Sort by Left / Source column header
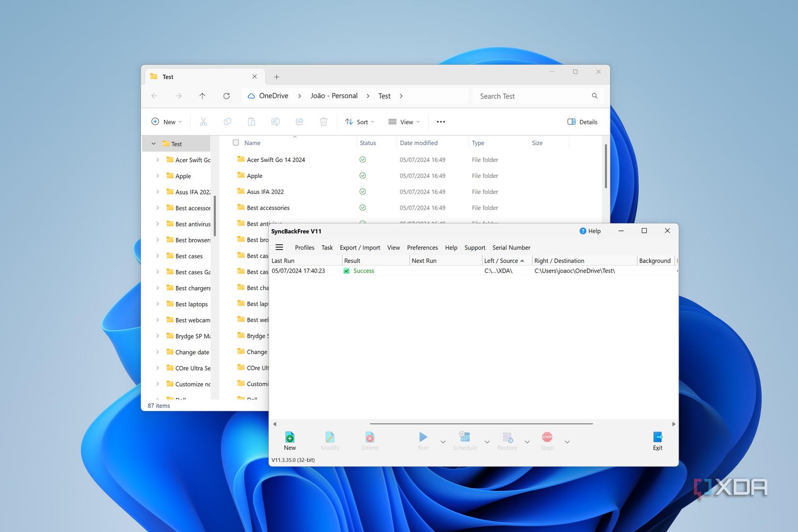The image size is (798, 532). coord(507,261)
